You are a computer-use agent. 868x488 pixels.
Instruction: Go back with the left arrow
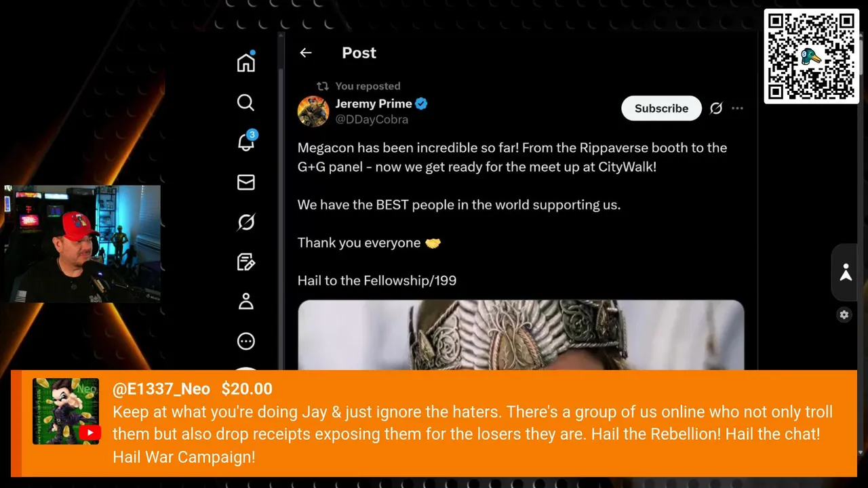306,53
